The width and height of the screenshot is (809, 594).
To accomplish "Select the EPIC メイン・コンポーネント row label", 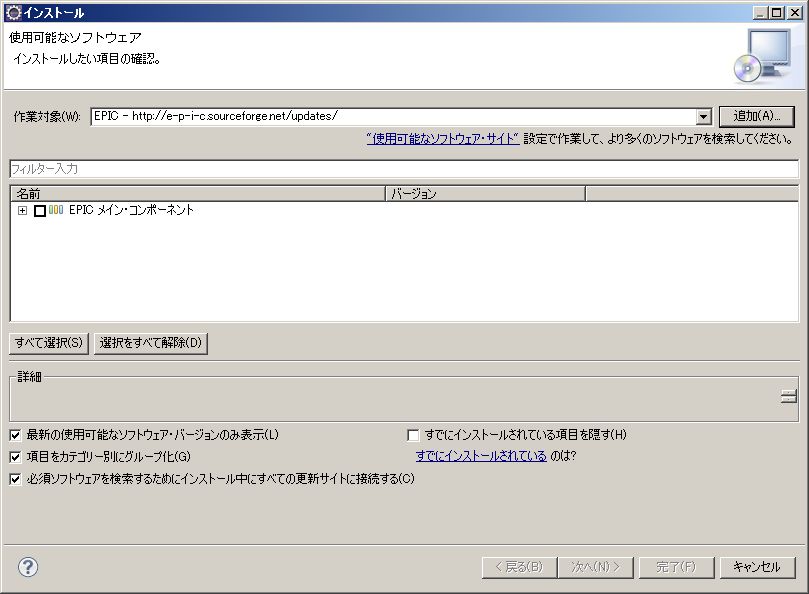I will click(131, 210).
